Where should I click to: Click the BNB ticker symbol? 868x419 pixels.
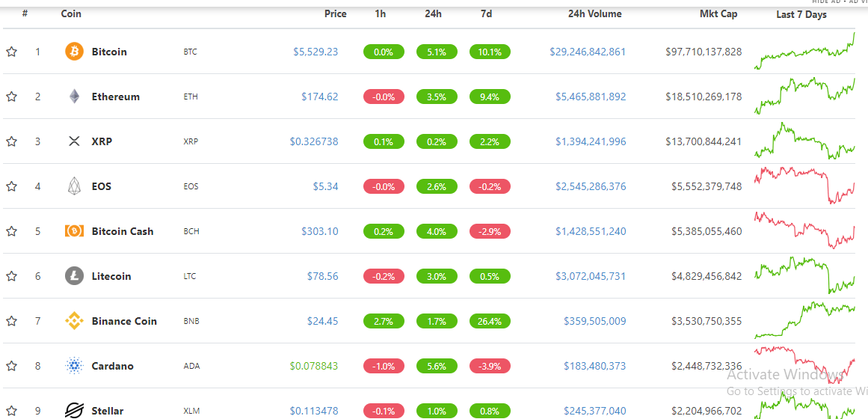[191, 322]
